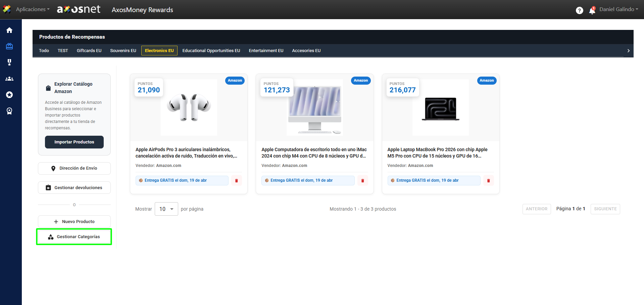Open the badge ribbon icon in sidebar
This screenshot has width=644, height=305.
pyautogui.click(x=9, y=111)
